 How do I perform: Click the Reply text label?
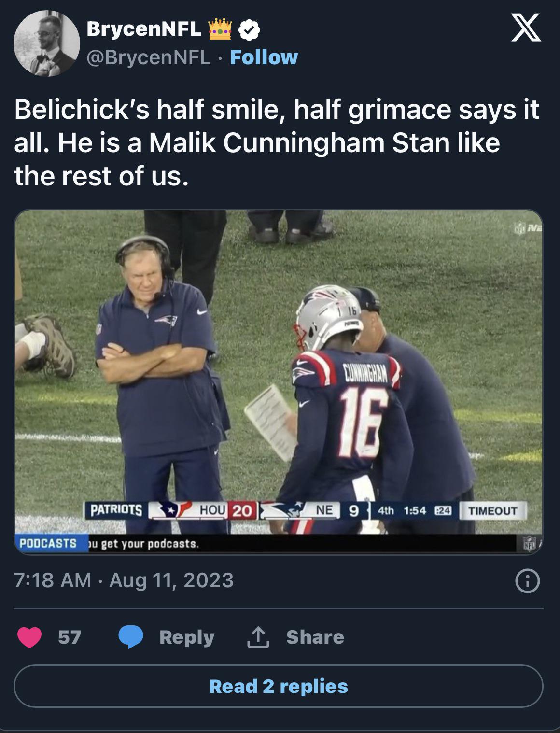(187, 637)
